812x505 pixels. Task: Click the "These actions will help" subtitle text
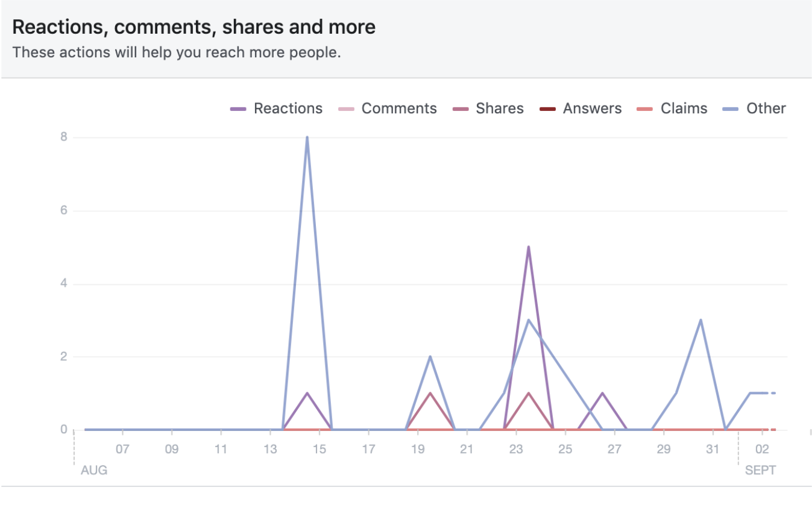[x=177, y=52]
